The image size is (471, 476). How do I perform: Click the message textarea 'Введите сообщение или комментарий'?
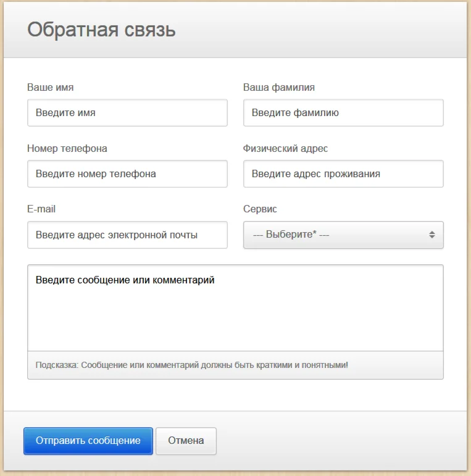tap(235, 308)
